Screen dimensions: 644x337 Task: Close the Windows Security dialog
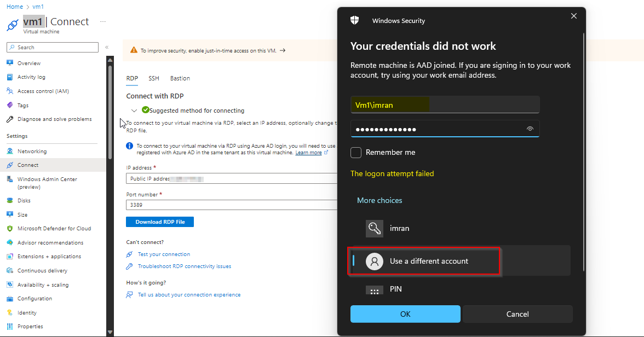pyautogui.click(x=574, y=16)
